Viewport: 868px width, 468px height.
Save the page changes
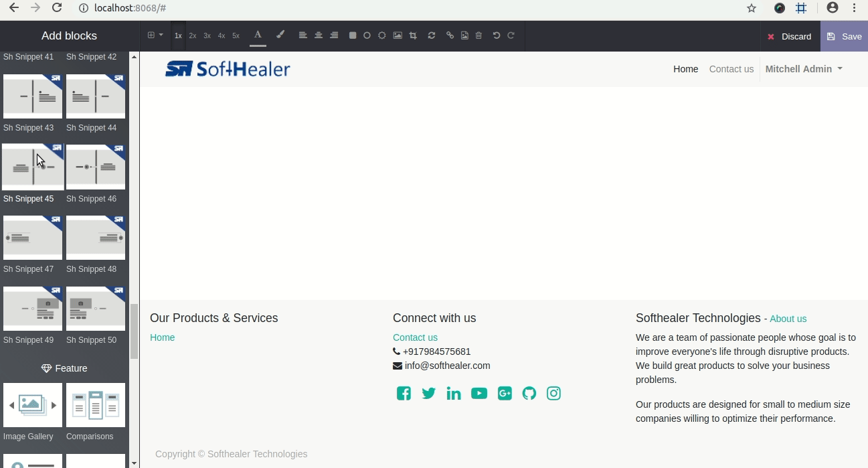845,36
